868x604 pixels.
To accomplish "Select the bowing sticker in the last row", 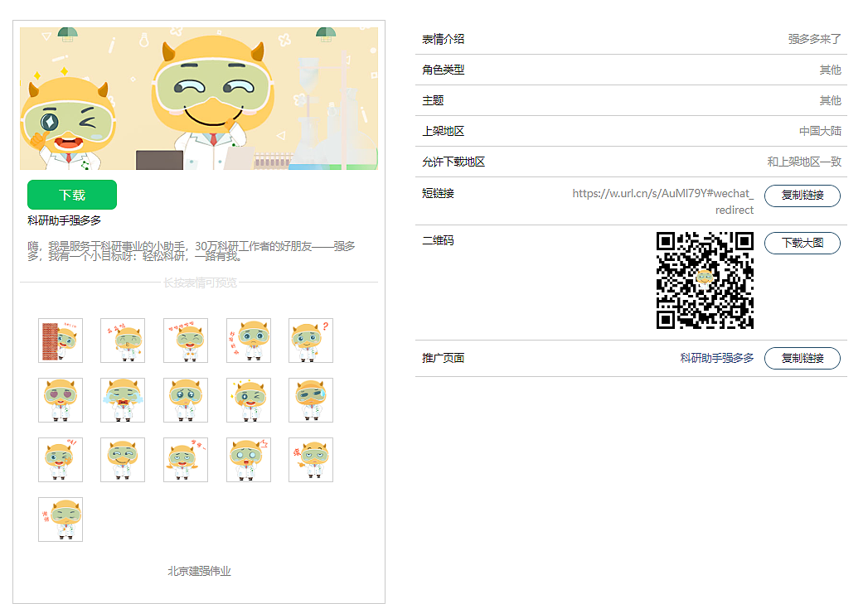I will pyautogui.click(x=60, y=519).
